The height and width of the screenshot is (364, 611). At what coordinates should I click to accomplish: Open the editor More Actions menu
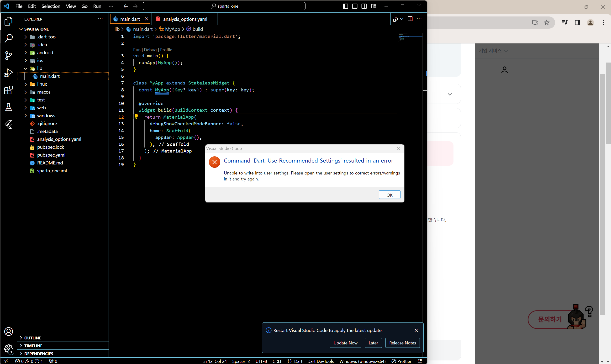tap(419, 19)
